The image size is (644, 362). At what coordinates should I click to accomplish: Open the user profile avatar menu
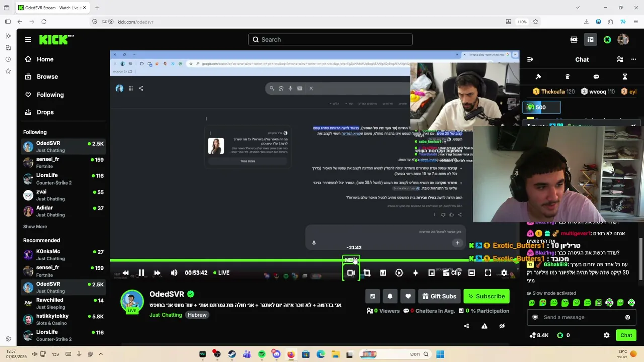point(623,40)
